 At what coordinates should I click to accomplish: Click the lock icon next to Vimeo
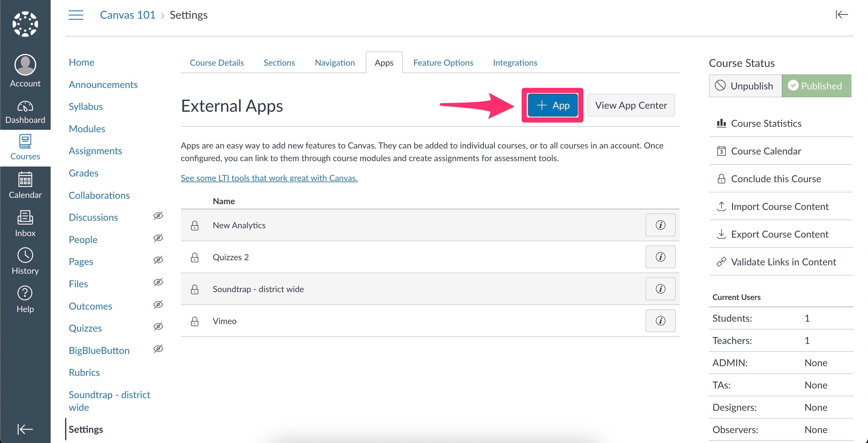(x=195, y=321)
